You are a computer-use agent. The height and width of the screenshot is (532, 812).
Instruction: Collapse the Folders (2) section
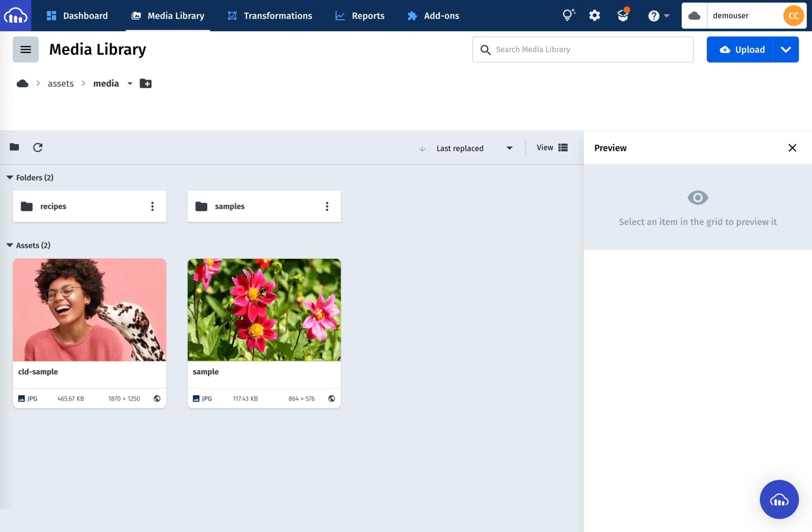[10, 178]
